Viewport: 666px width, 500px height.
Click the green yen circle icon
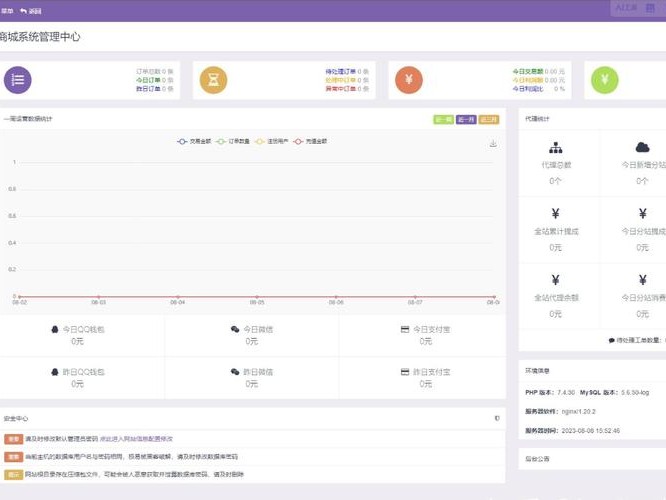click(x=604, y=80)
